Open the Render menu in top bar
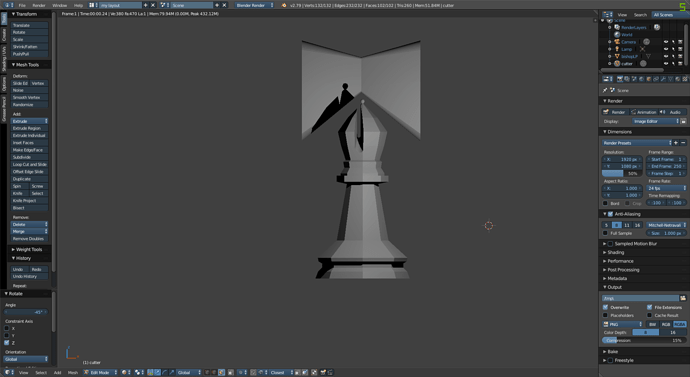690x377 pixels. coord(39,5)
